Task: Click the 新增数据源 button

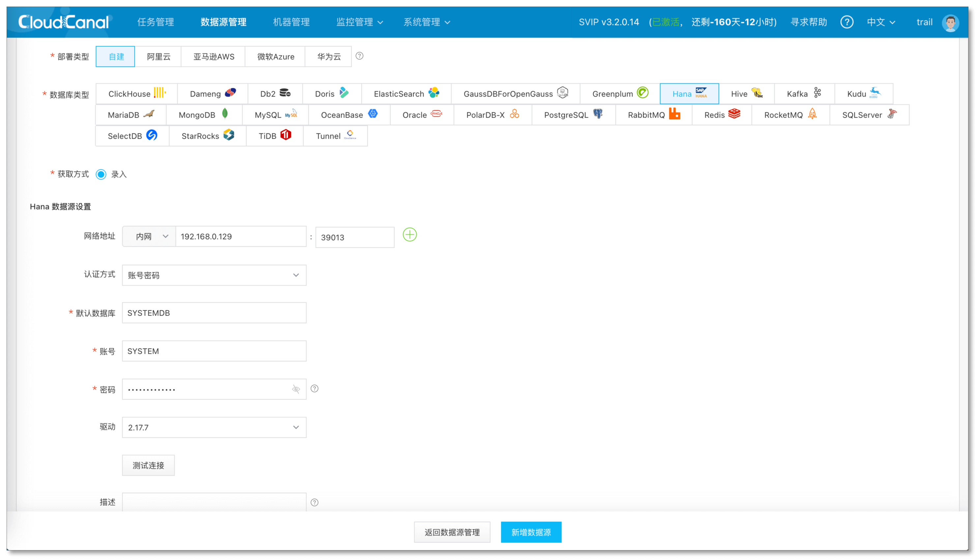Action: pos(531,532)
